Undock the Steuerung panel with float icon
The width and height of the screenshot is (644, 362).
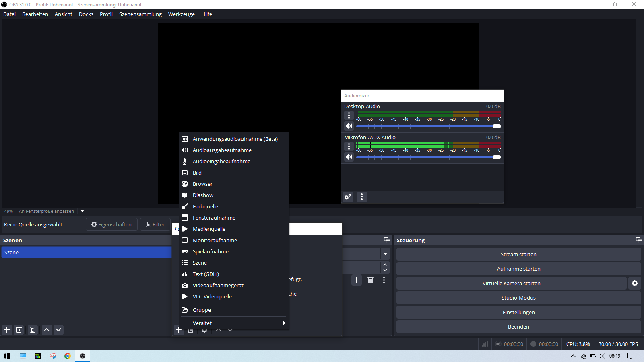[x=639, y=240]
